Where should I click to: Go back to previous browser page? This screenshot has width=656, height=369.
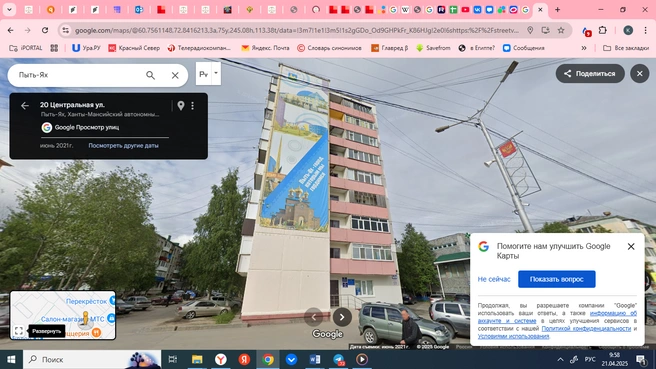click(x=10, y=30)
